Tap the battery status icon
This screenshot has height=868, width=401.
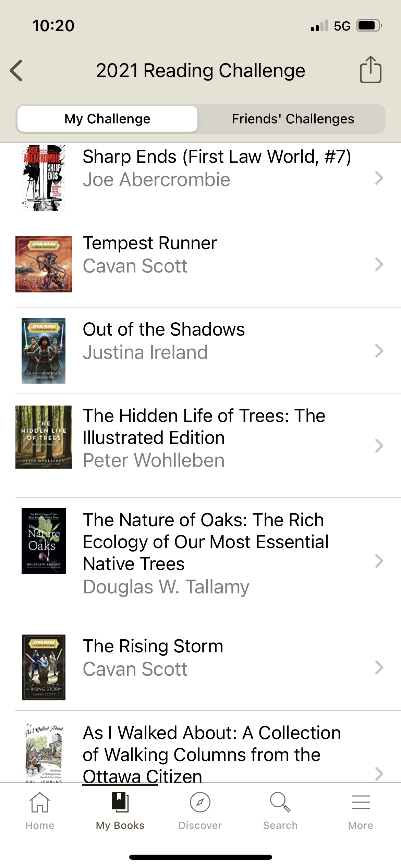click(369, 26)
